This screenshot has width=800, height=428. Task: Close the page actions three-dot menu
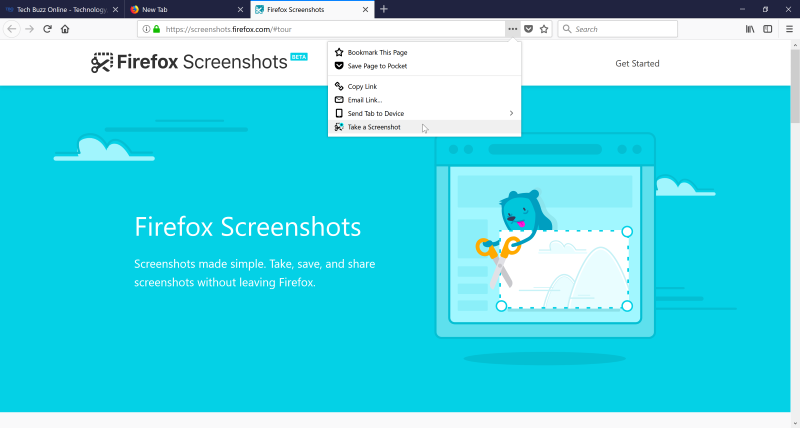point(513,29)
